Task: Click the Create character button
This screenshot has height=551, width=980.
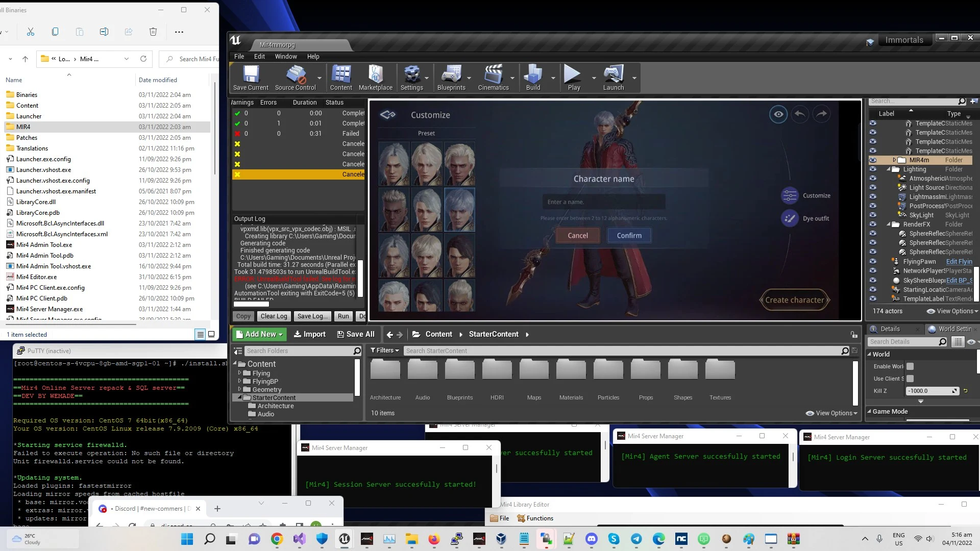Action: coord(794,300)
